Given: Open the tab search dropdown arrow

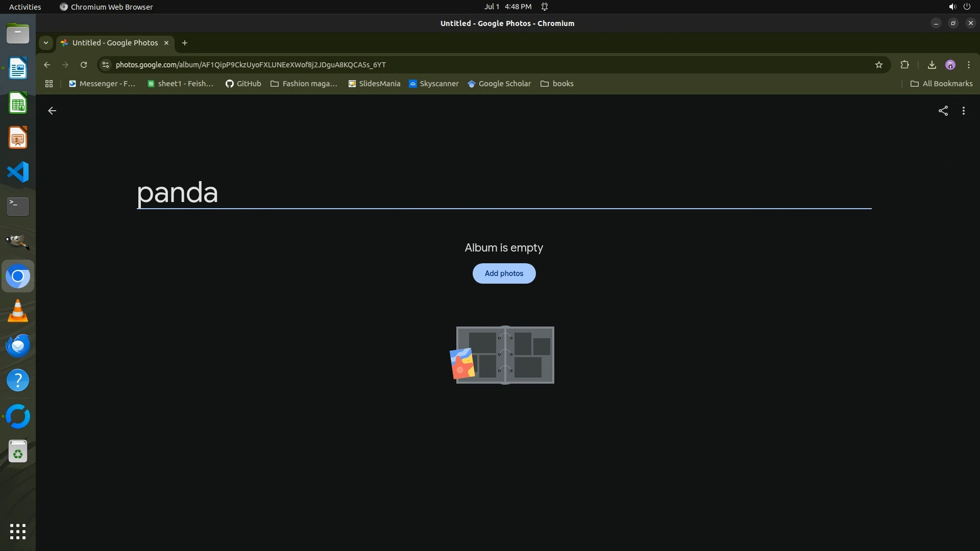Looking at the screenshot, I should [x=46, y=43].
